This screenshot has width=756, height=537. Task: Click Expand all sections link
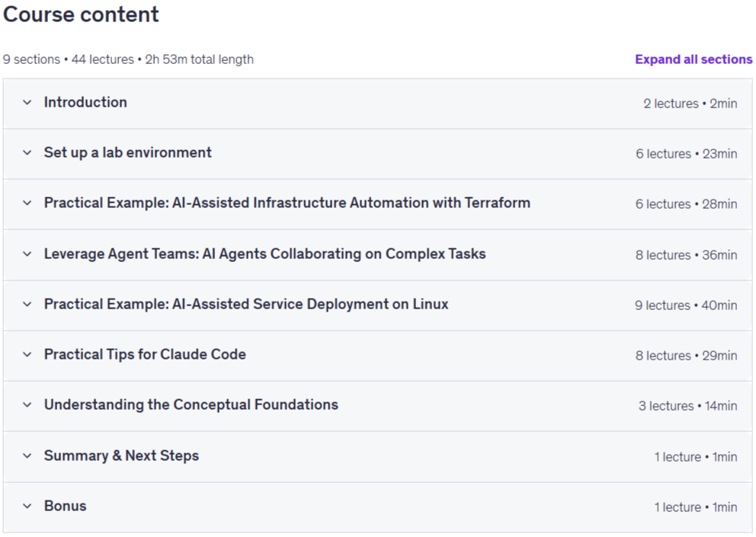(x=694, y=59)
